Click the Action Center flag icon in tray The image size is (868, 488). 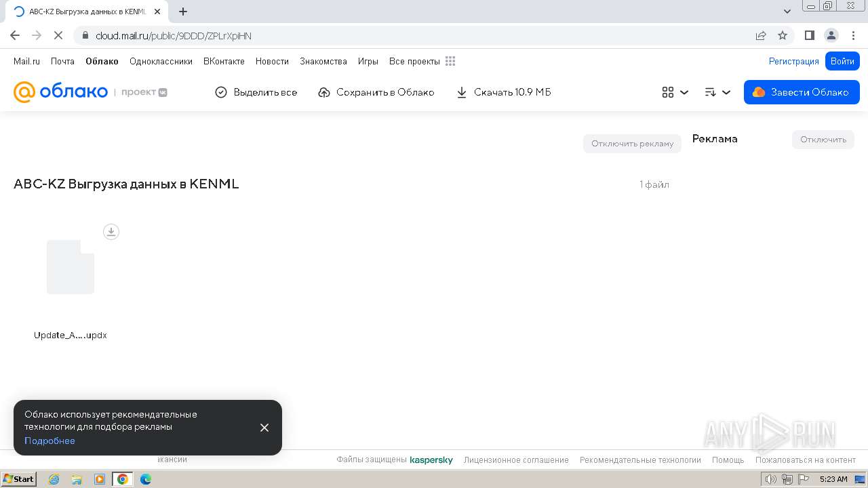click(804, 479)
